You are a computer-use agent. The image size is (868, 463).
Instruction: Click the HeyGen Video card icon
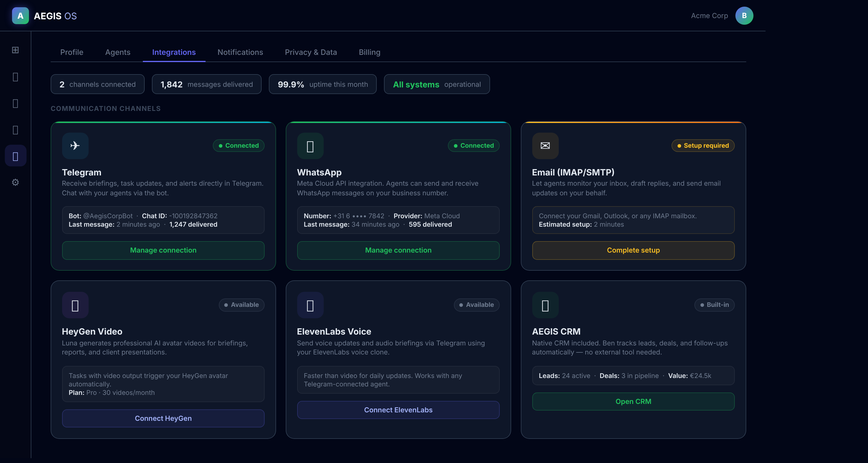(75, 305)
